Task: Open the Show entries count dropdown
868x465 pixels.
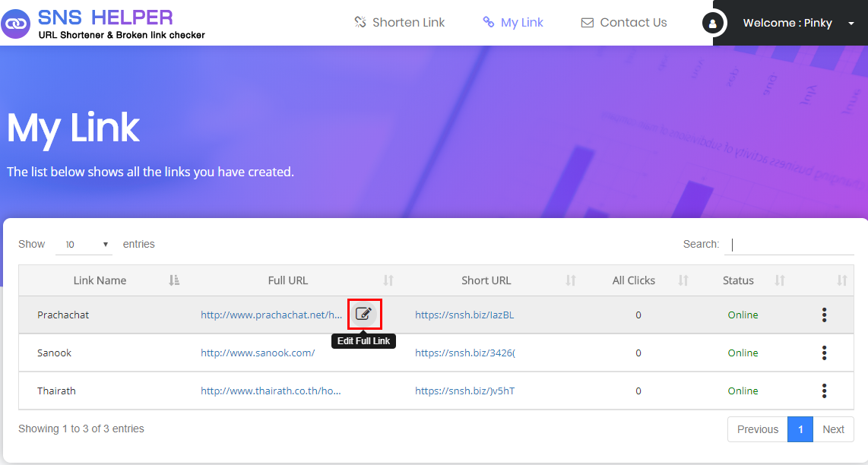Action: tap(84, 244)
